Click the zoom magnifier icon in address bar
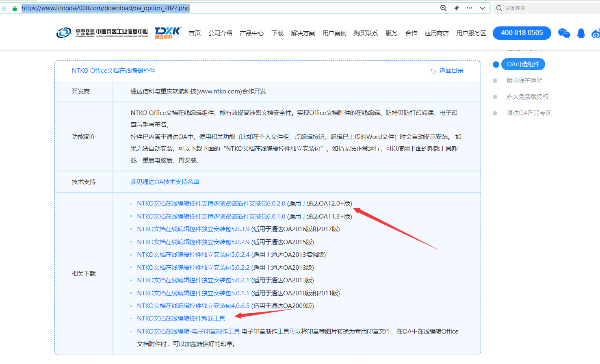This screenshot has width=600, height=364. click(x=444, y=8)
